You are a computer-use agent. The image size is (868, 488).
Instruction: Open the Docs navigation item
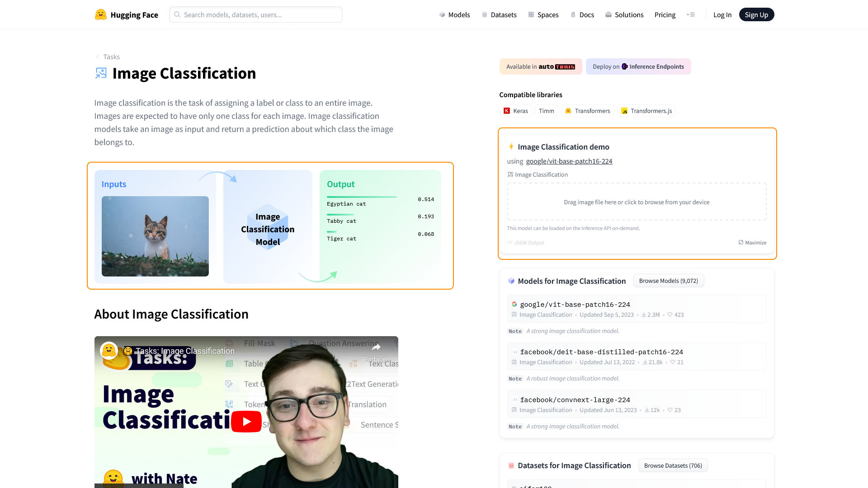pyautogui.click(x=582, y=15)
